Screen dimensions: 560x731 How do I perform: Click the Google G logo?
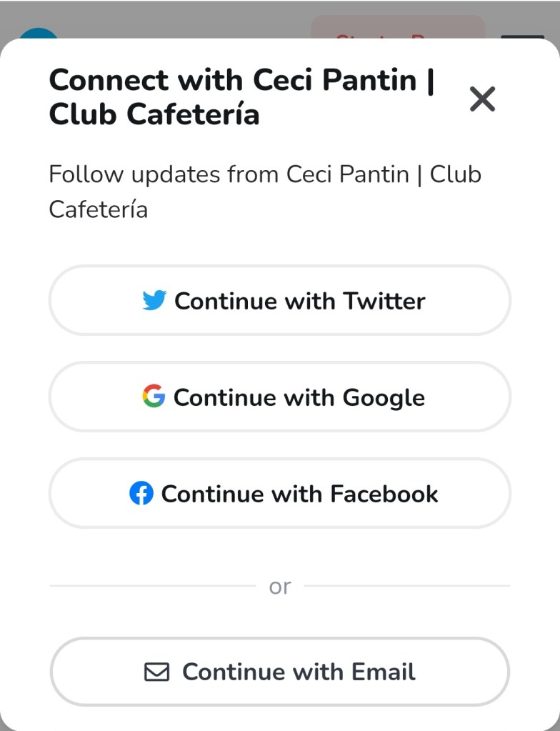click(x=154, y=396)
